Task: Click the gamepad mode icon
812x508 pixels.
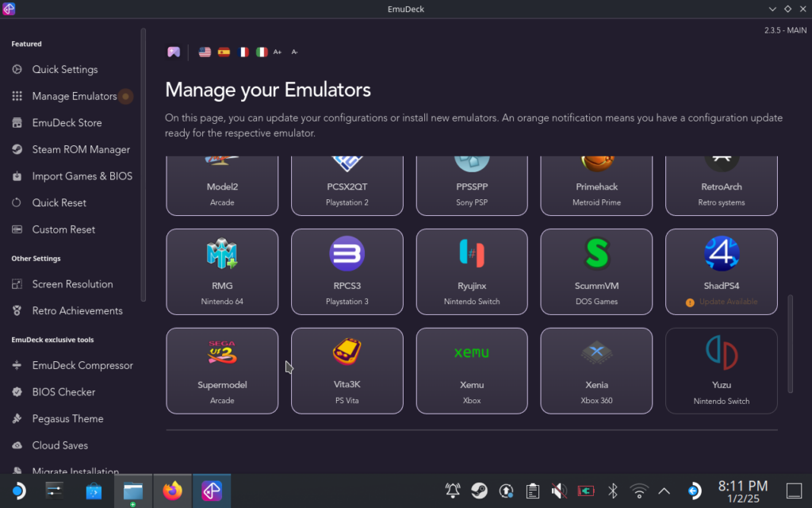Action: click(174, 52)
